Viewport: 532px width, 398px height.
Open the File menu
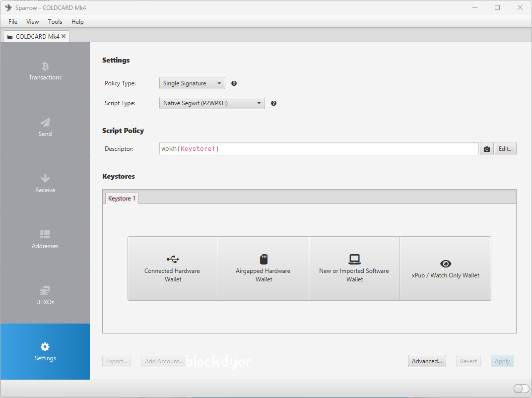pos(13,22)
